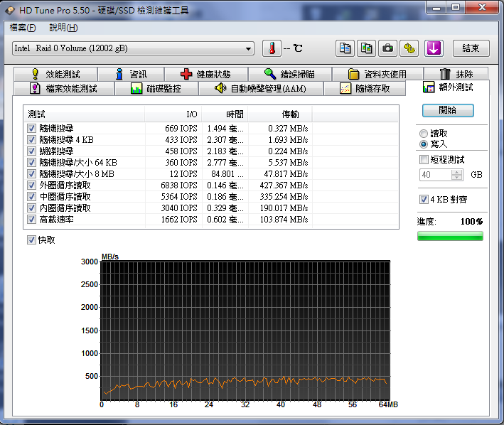Open the 錯誤掃瞄 error scan tab

coord(290,74)
